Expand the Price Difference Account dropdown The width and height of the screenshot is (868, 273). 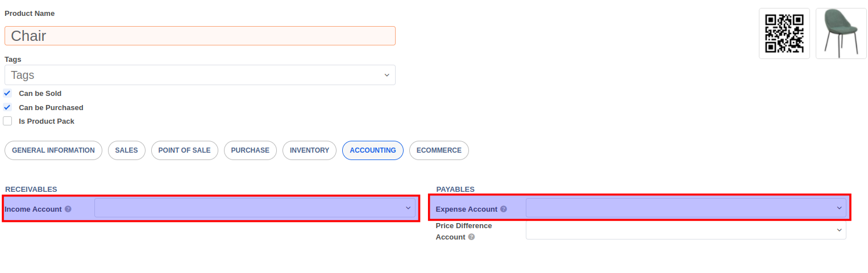[686, 230]
